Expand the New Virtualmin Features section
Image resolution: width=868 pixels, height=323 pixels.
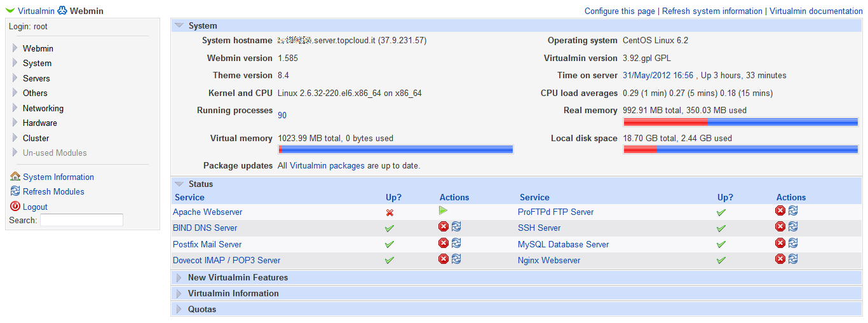coord(179,278)
